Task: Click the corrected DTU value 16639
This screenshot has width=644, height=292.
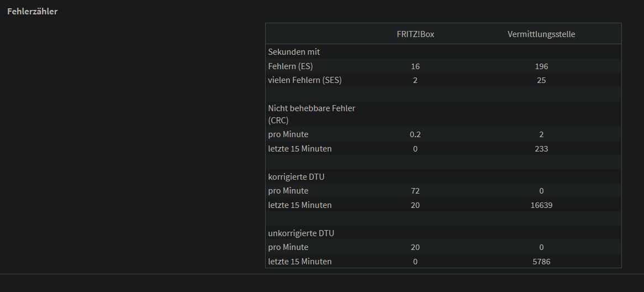Action: tap(541, 205)
